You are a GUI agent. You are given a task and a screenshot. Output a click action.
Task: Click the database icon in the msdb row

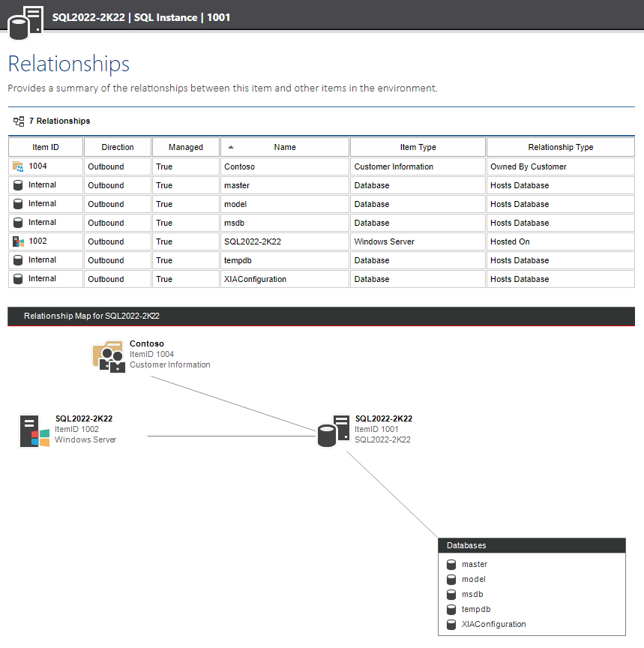18,223
